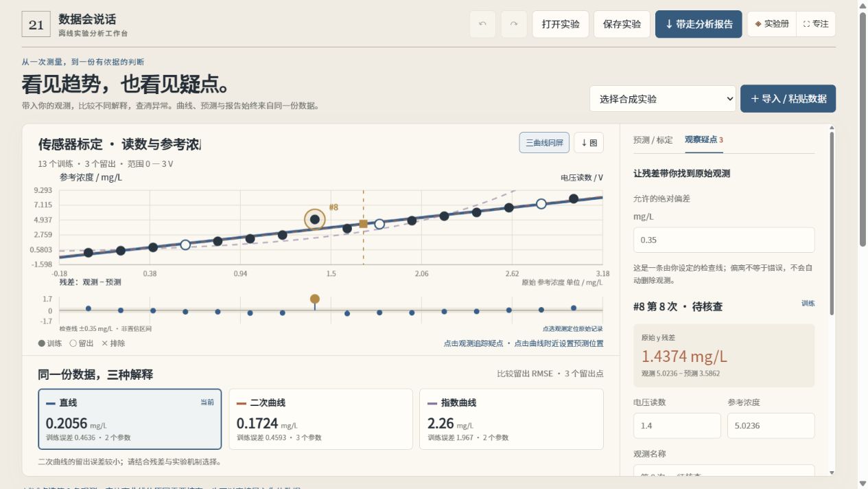
Task: Click the orange residual marker for #8
Action: 315,299
